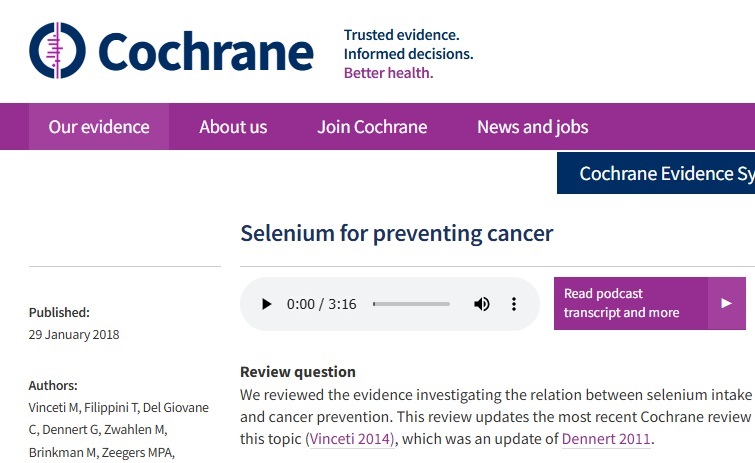
Task: Mute the audio player volume
Action: coord(482,304)
